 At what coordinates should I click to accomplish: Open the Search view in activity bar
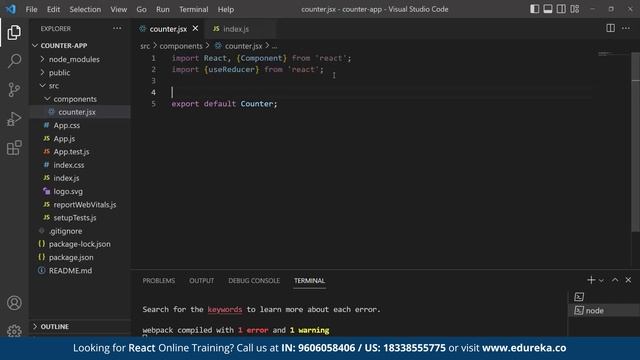(x=14, y=61)
